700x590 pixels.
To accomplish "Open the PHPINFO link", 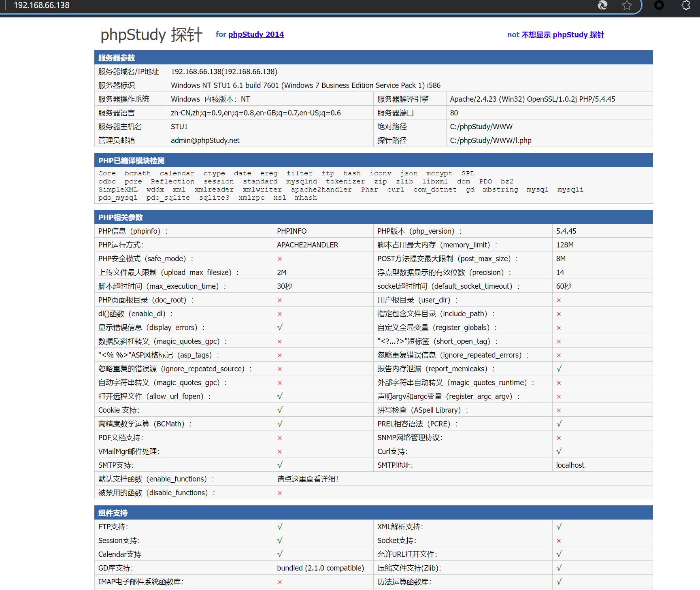I will 291,231.
